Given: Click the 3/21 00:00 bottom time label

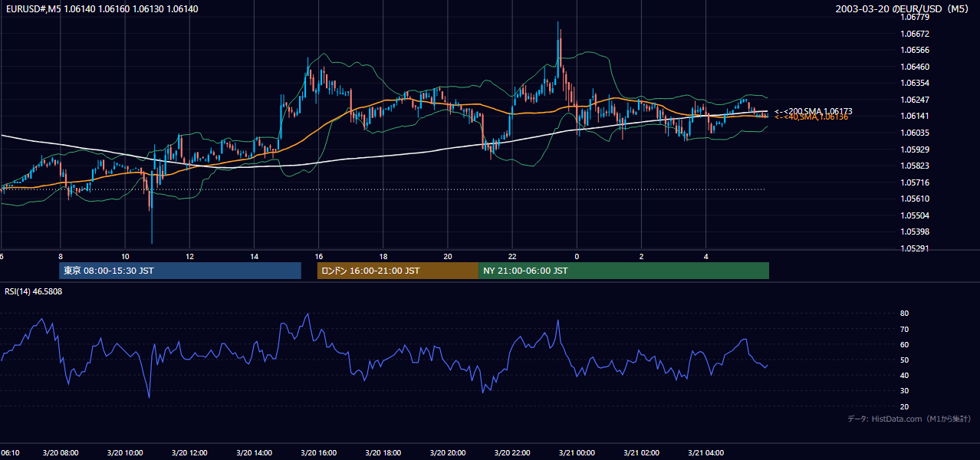Looking at the screenshot, I should click(x=577, y=453).
